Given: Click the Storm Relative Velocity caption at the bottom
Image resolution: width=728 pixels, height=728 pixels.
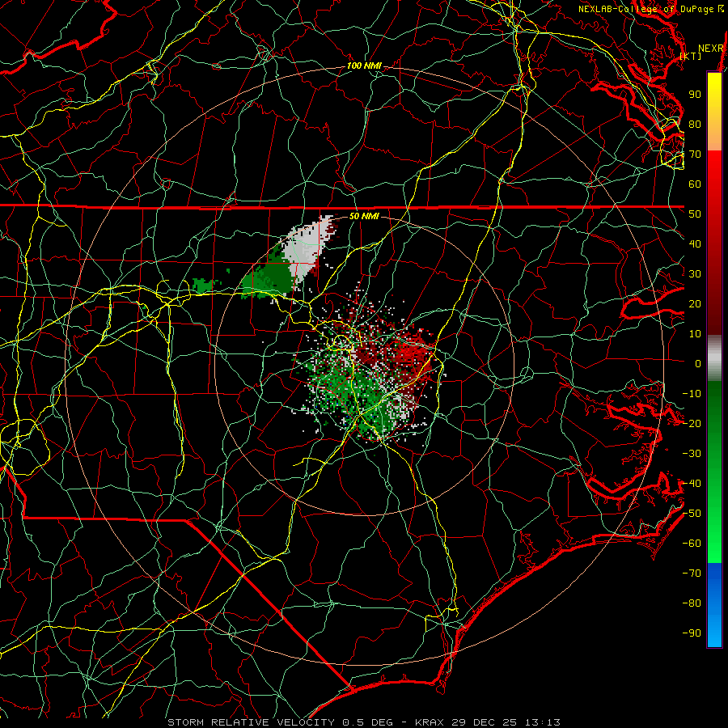Looking at the screenshot, I should [x=364, y=722].
